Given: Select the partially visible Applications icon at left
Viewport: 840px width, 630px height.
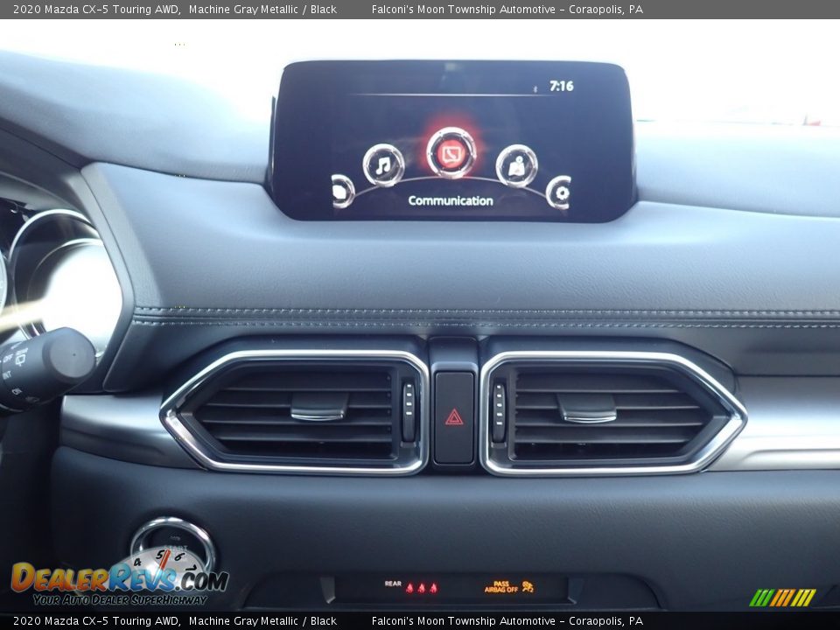Looking at the screenshot, I should pos(341,191).
